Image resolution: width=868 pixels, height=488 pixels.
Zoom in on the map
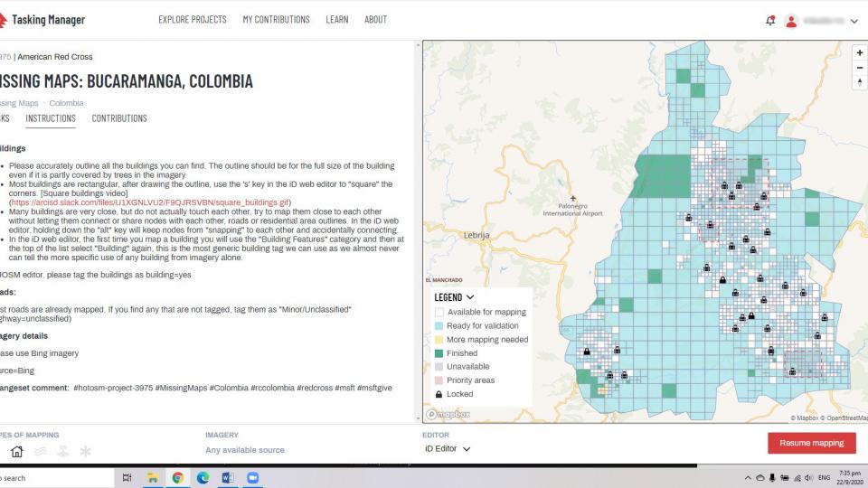(x=859, y=52)
